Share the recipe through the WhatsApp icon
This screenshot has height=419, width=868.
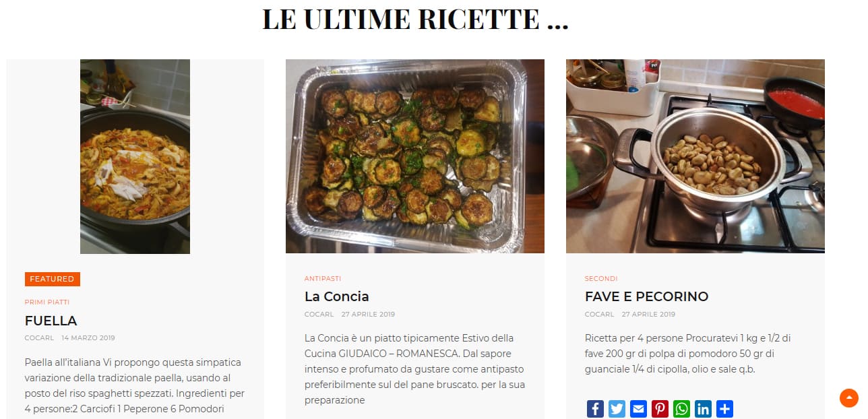(x=681, y=409)
